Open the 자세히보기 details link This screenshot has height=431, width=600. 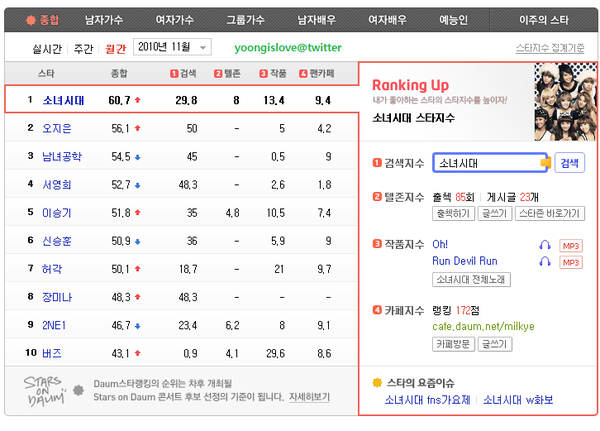(309, 397)
